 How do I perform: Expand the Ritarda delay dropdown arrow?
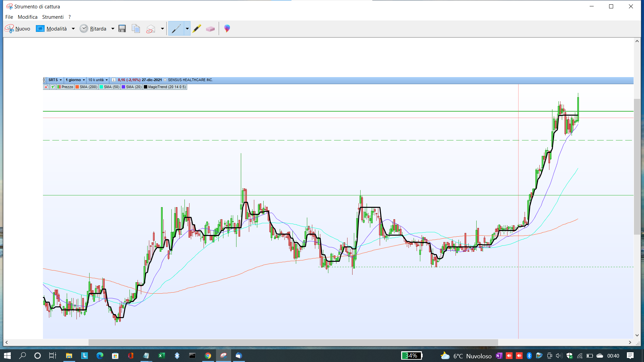(x=113, y=29)
